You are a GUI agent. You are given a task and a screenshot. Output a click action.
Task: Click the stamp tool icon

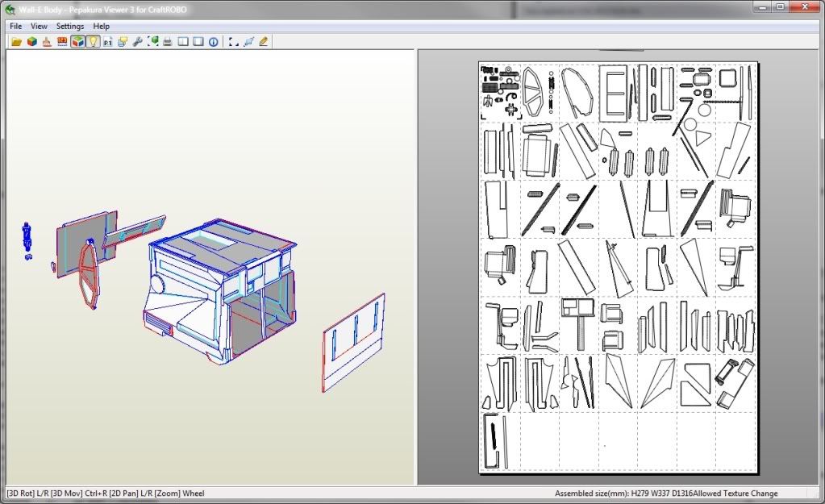47,42
